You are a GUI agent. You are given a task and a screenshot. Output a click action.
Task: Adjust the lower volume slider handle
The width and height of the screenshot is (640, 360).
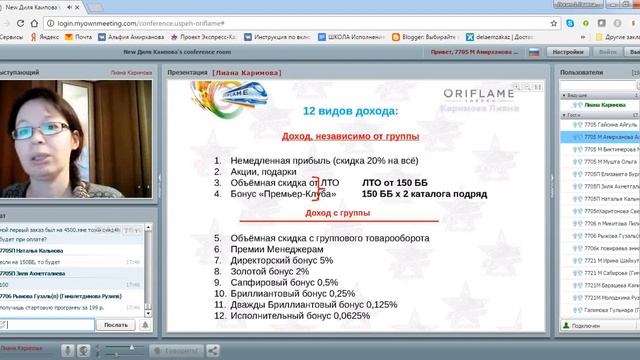click(x=116, y=355)
